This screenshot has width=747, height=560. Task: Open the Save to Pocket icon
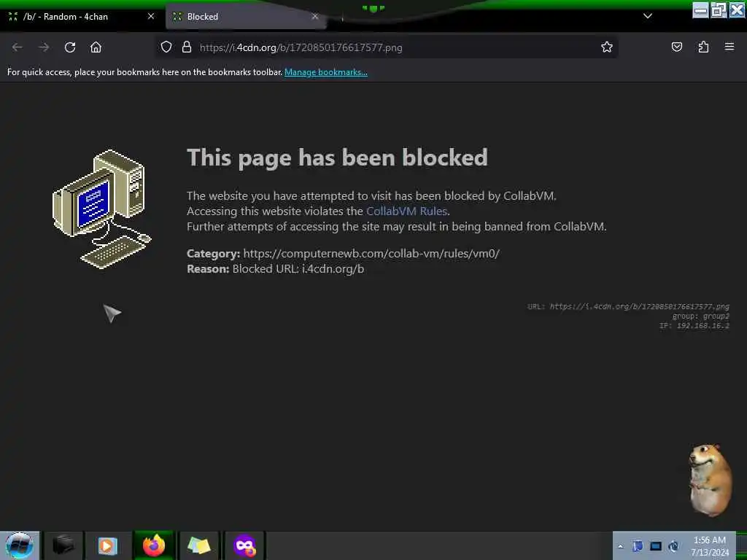click(676, 47)
